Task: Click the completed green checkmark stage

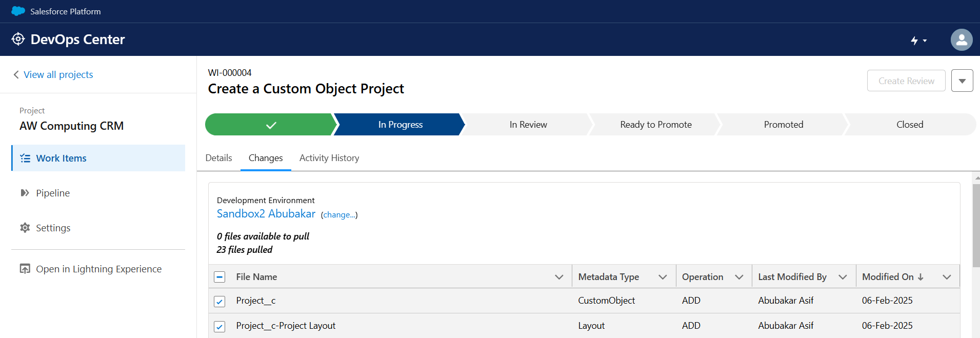Action: pyautogui.click(x=271, y=125)
